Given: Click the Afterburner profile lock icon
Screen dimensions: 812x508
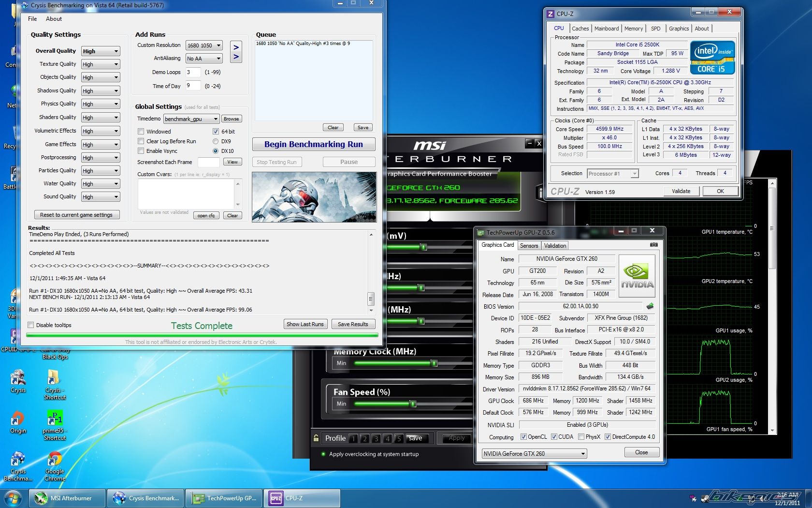Looking at the screenshot, I should click(316, 438).
